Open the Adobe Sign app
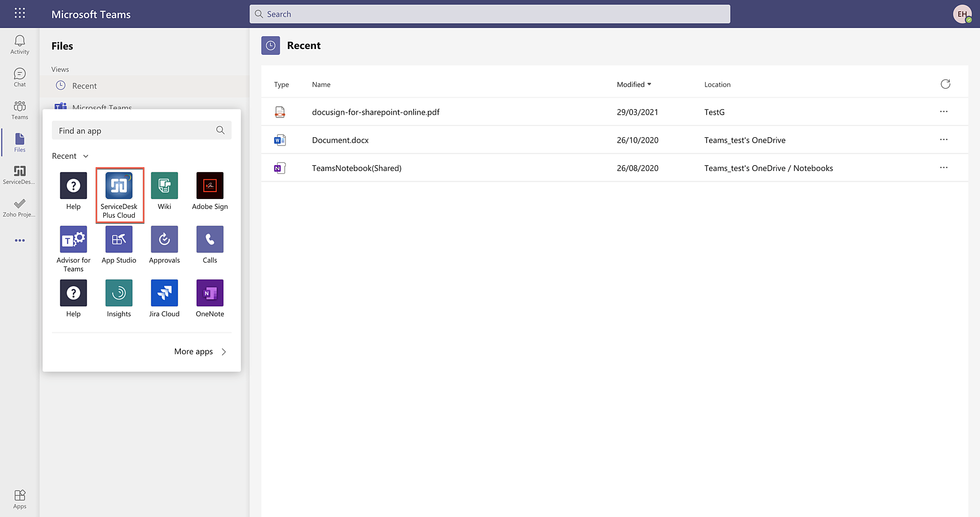This screenshot has height=517, width=980. pyautogui.click(x=210, y=192)
